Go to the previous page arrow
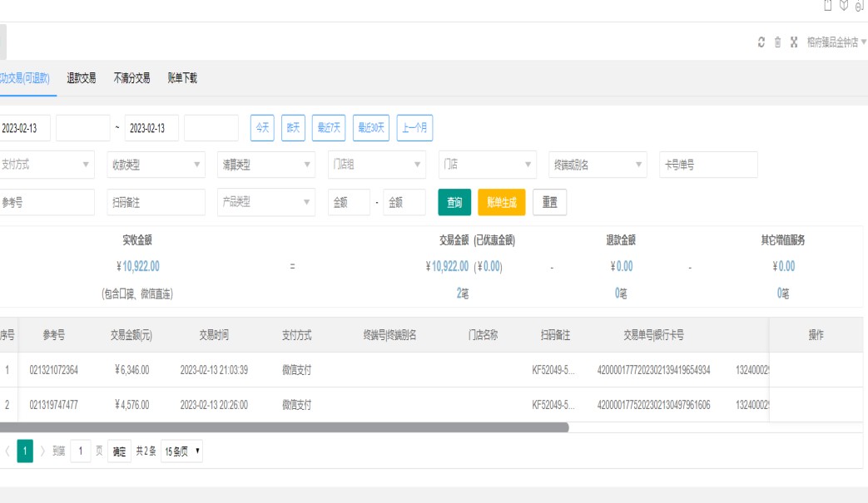 7,451
